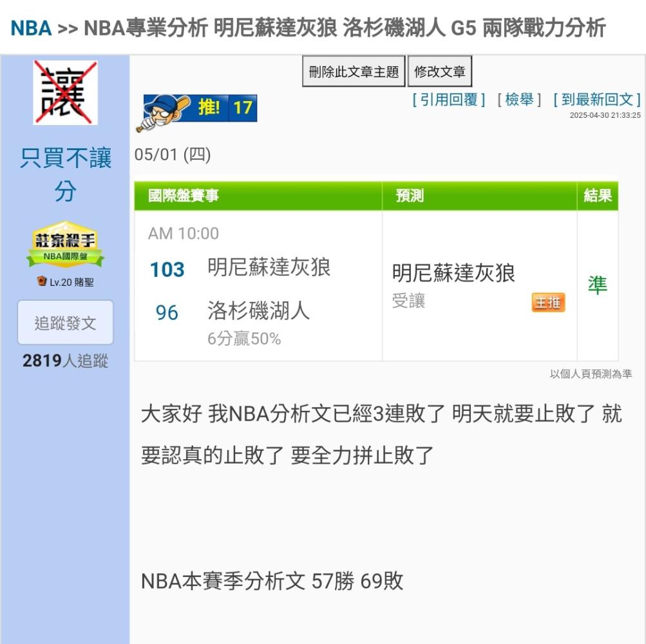Click the 修改文章 button
Viewport: 646px width, 644px height.
pyautogui.click(x=440, y=71)
